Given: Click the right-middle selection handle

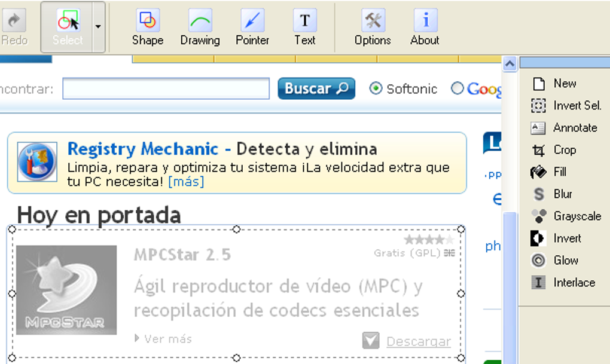Looking at the screenshot, I should [x=461, y=293].
